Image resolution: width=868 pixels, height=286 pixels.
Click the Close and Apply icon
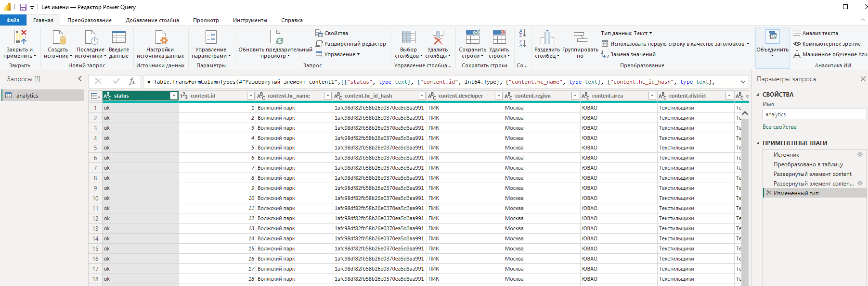tap(20, 37)
